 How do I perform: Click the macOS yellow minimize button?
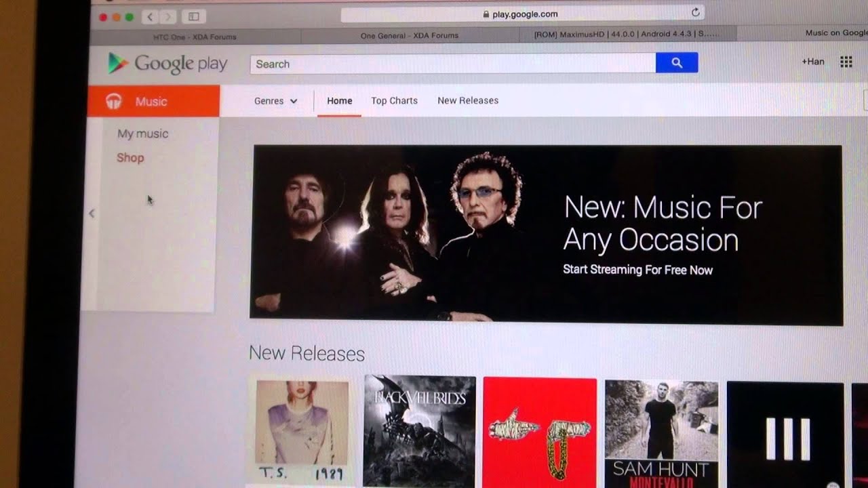pos(117,17)
